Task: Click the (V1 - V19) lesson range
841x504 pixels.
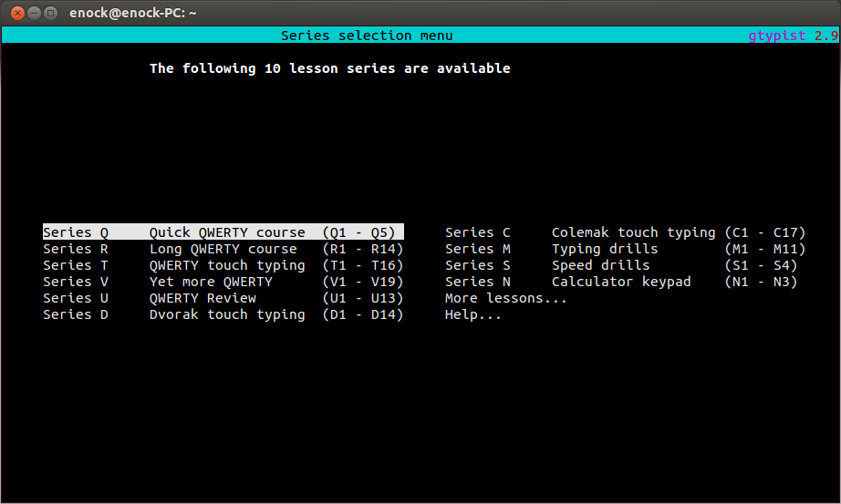Action: tap(362, 282)
